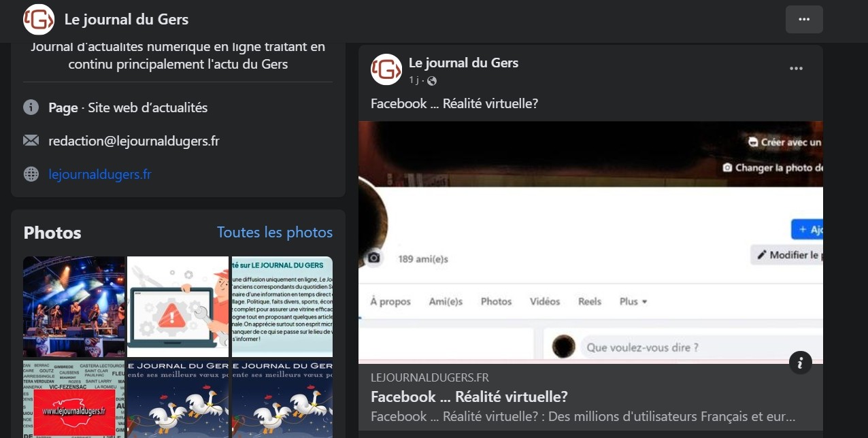Click the article description snippet under headline
The height and width of the screenshot is (438, 868).
pyautogui.click(x=583, y=416)
